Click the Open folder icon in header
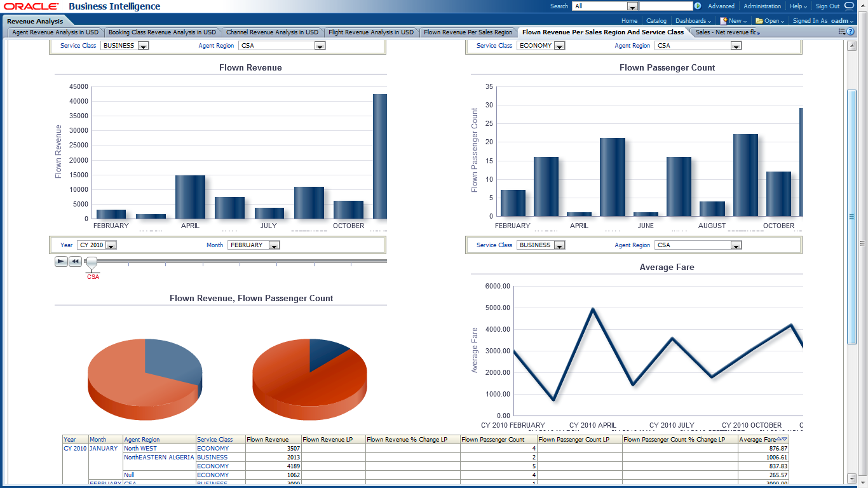This screenshot has width=868, height=488. click(759, 20)
